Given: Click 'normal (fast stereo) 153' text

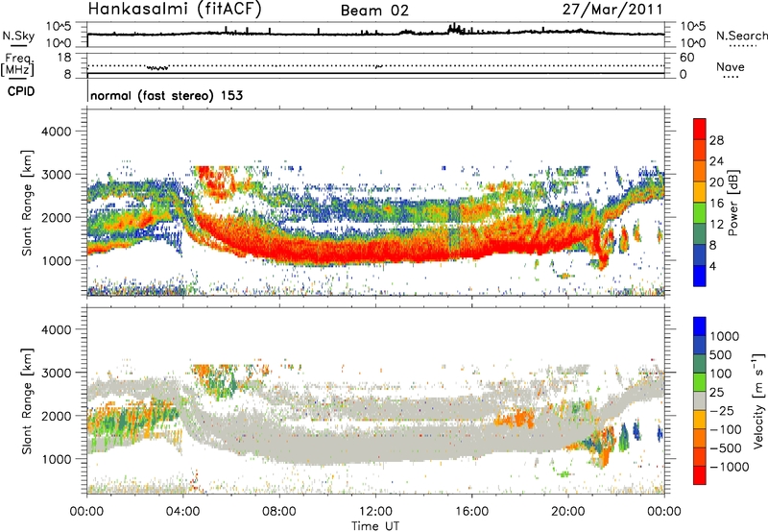Looking at the screenshot, I should coord(166,95).
